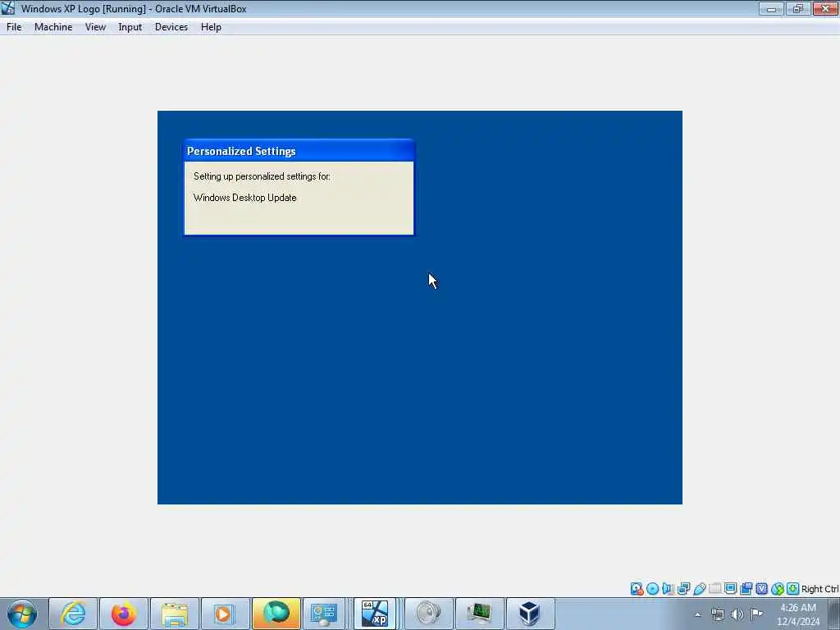Click the Show desktop strip at taskbar end

pos(834,614)
